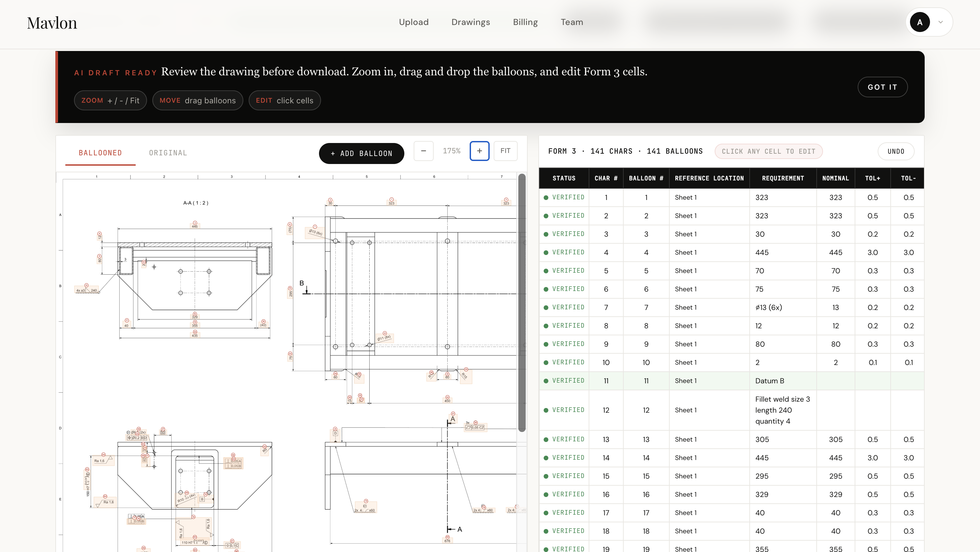Click the REQUIREMENT column header
980x552 pixels.
coord(783,178)
